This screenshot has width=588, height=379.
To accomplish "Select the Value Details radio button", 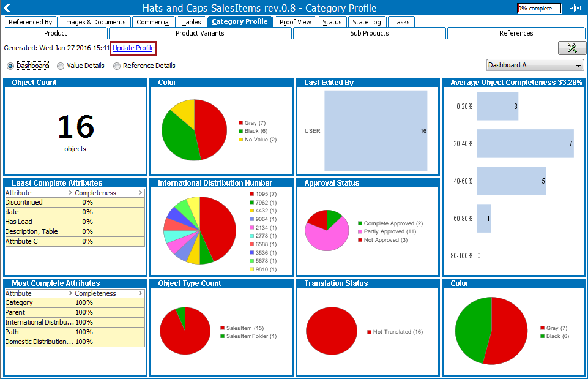I will (x=61, y=66).
